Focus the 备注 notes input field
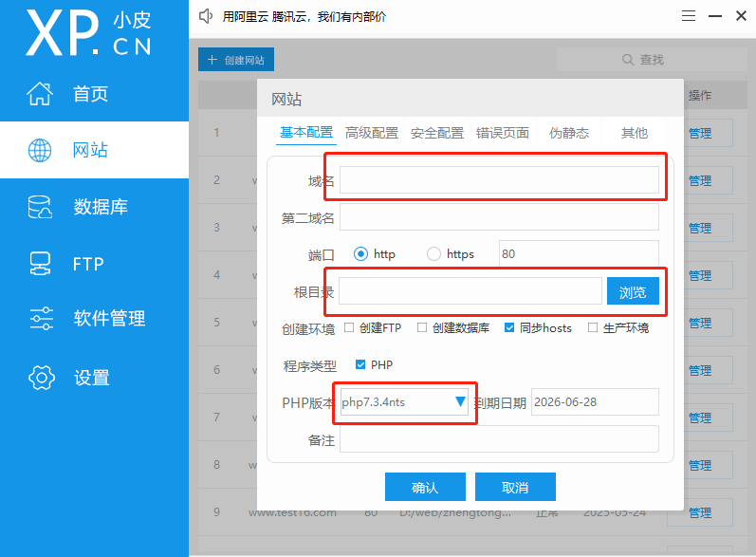The image size is (756, 557). (499, 438)
